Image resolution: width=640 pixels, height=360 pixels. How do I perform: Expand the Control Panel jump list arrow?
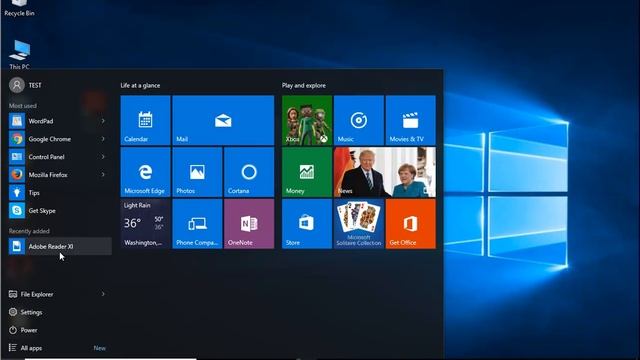coord(103,157)
